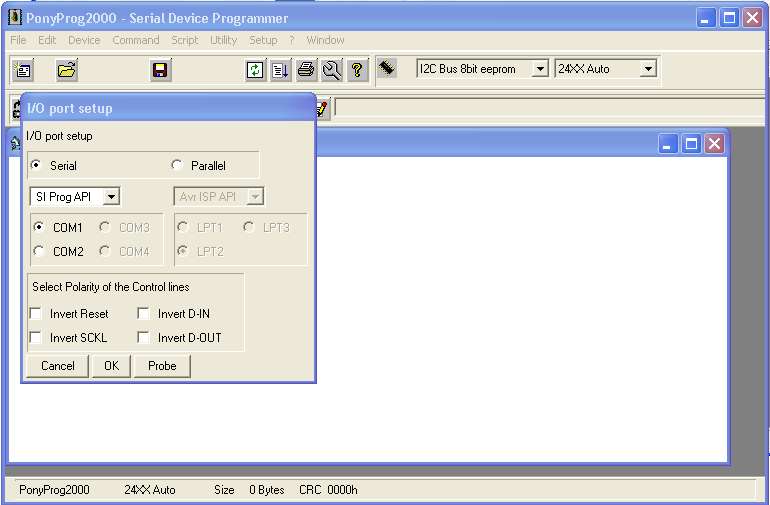Expand the 24XX Auto device dropdown

(648, 69)
